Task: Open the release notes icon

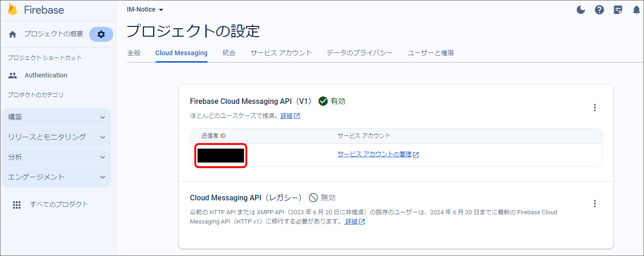Action: [x=618, y=10]
